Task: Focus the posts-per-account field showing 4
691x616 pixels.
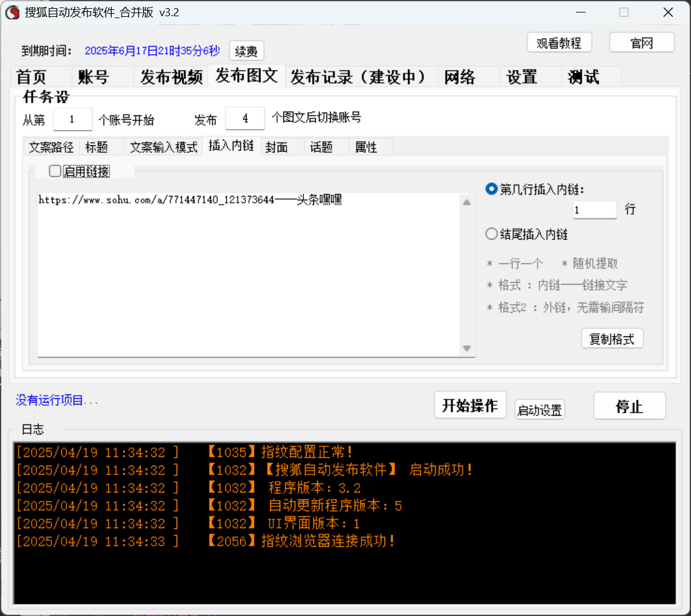Action: click(245, 118)
